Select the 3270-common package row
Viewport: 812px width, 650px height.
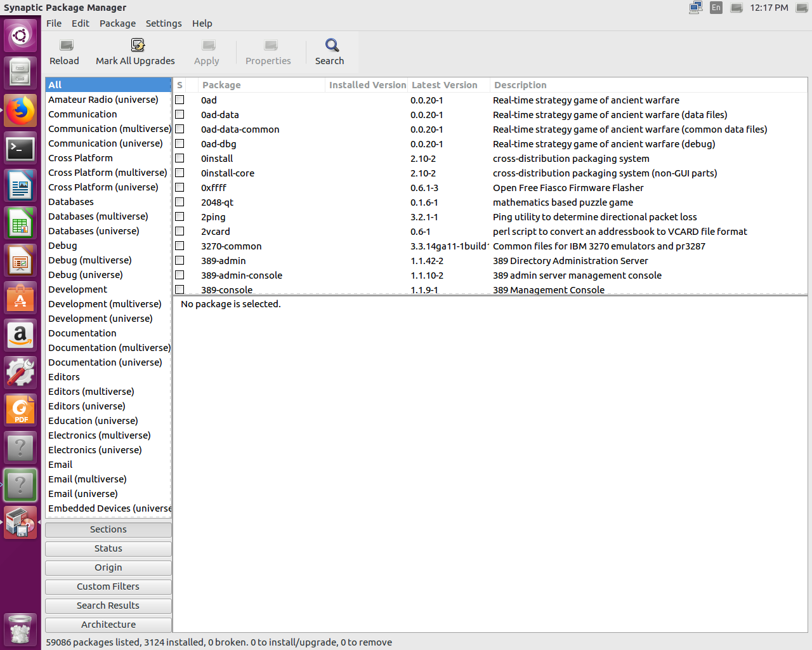coord(490,246)
